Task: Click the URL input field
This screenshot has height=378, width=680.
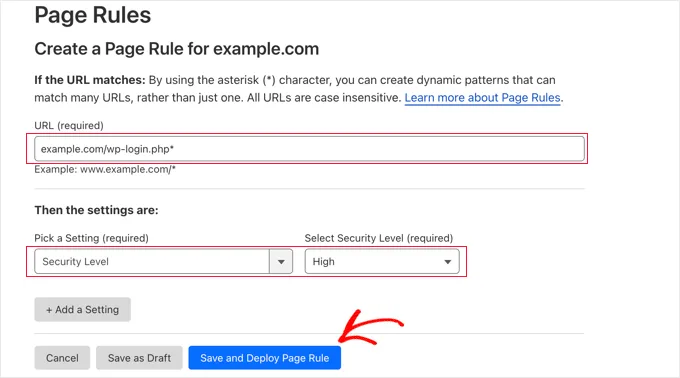Action: [x=309, y=149]
